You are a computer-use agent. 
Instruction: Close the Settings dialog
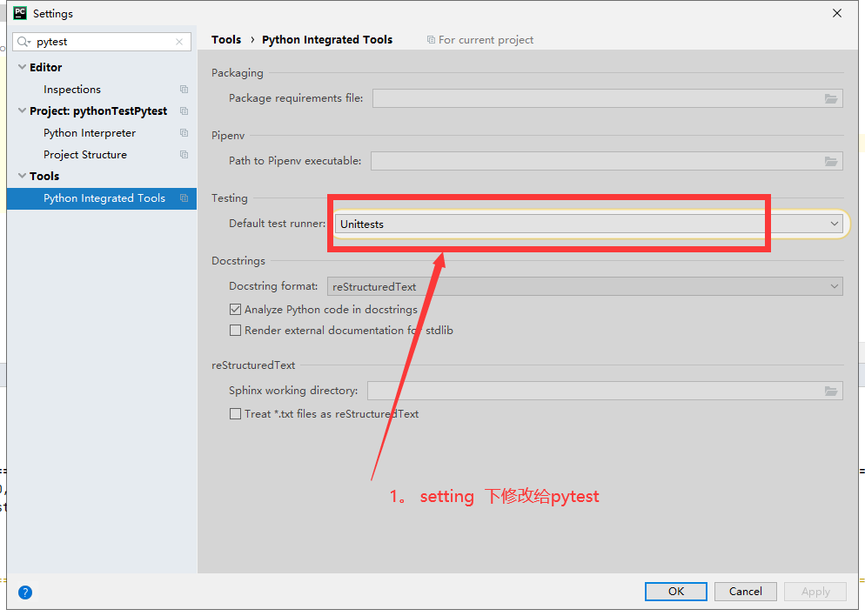pyautogui.click(x=837, y=13)
